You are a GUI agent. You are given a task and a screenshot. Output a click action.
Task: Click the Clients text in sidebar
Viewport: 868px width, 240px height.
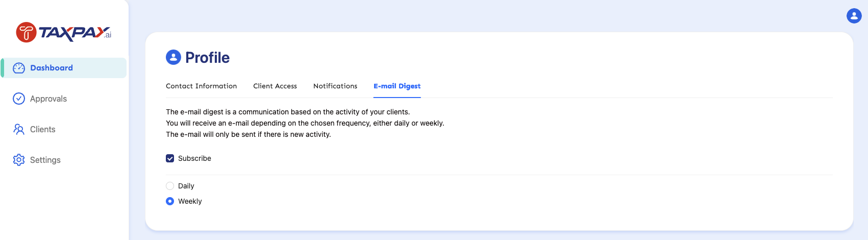[x=43, y=129]
